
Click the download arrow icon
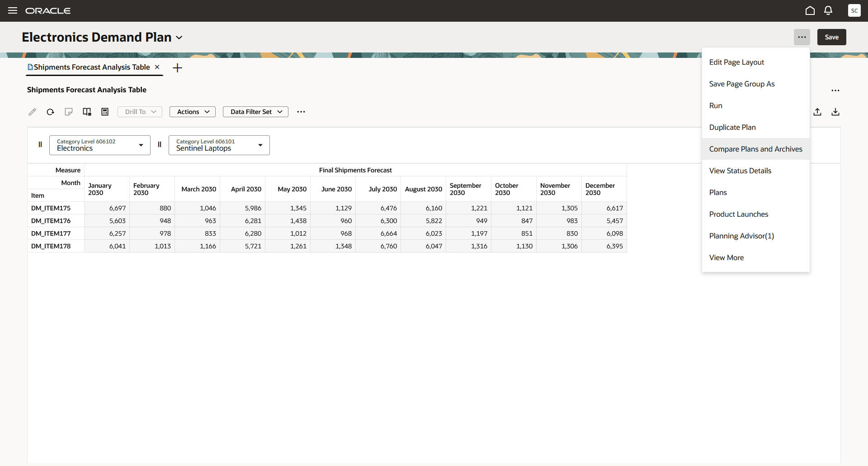(835, 112)
